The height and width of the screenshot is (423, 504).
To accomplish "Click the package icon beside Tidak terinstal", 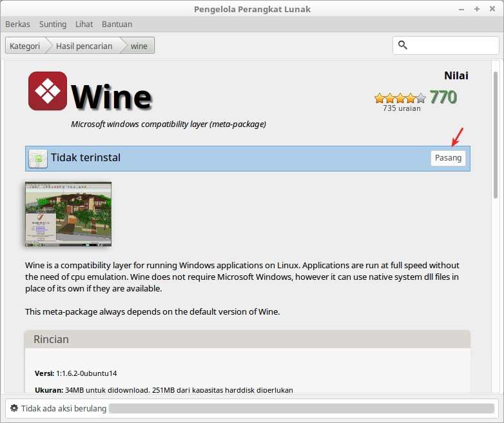I will point(38,159).
